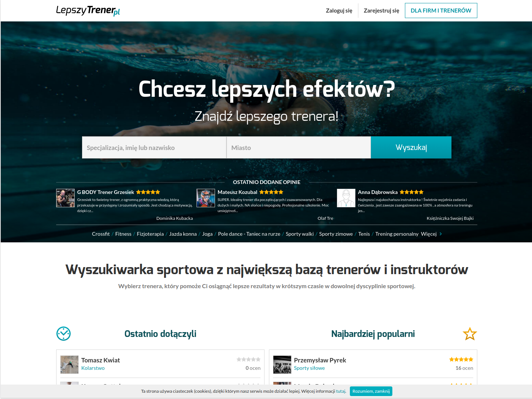Open Anna Dąbrowska's avatar image
Viewport: 532px width, 399px height.
(346, 198)
